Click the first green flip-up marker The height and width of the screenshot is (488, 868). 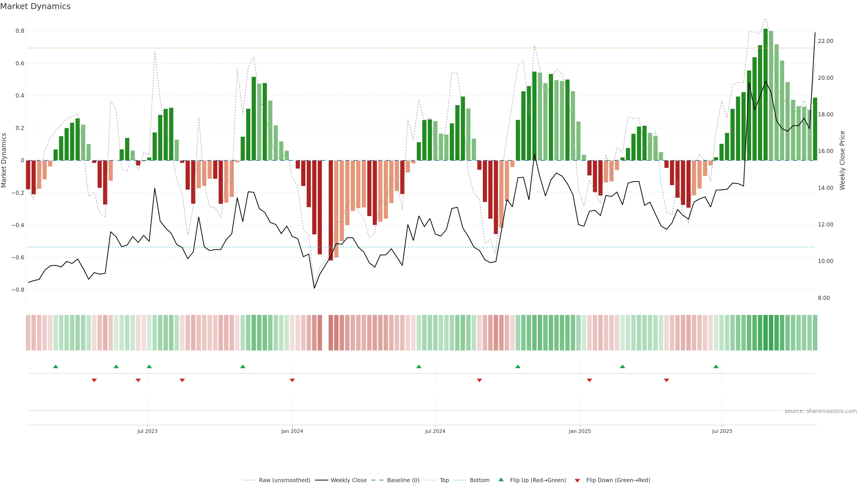pyautogui.click(x=56, y=366)
